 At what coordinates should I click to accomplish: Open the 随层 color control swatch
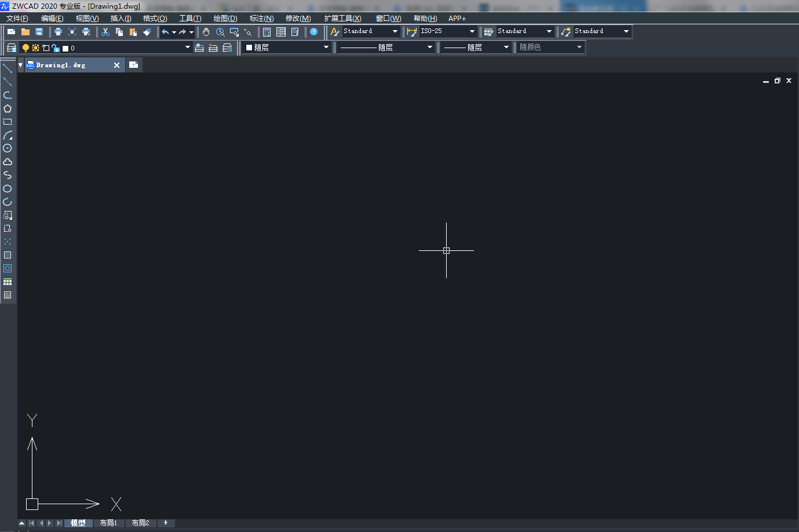pyautogui.click(x=287, y=48)
